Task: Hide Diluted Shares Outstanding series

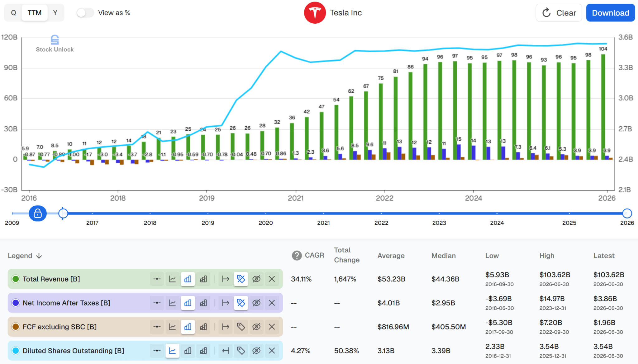Action: point(256,351)
